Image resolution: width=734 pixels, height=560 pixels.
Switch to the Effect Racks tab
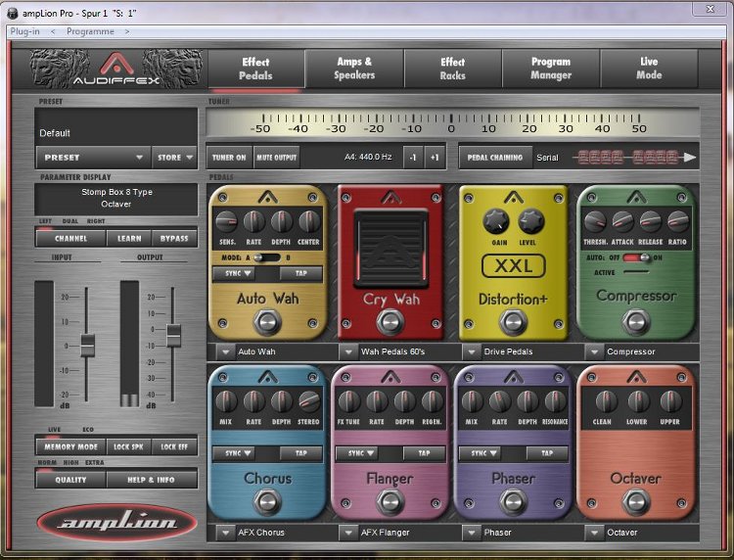tap(453, 69)
